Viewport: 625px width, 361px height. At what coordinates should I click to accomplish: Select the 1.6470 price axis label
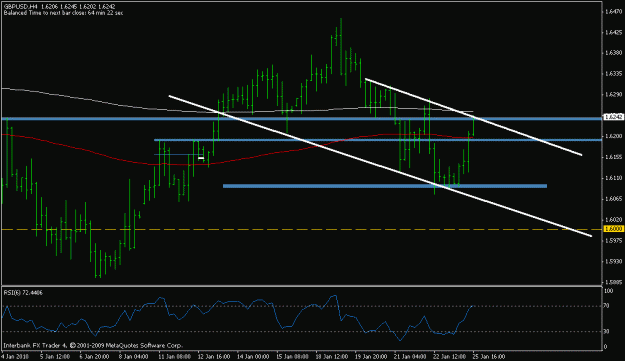[x=613, y=12]
